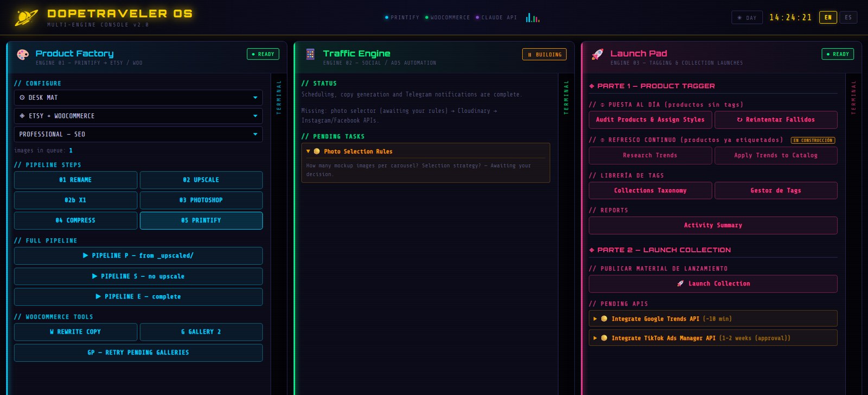The height and width of the screenshot is (395, 868).
Task: Click the audio bars icon in header
Action: tap(533, 18)
